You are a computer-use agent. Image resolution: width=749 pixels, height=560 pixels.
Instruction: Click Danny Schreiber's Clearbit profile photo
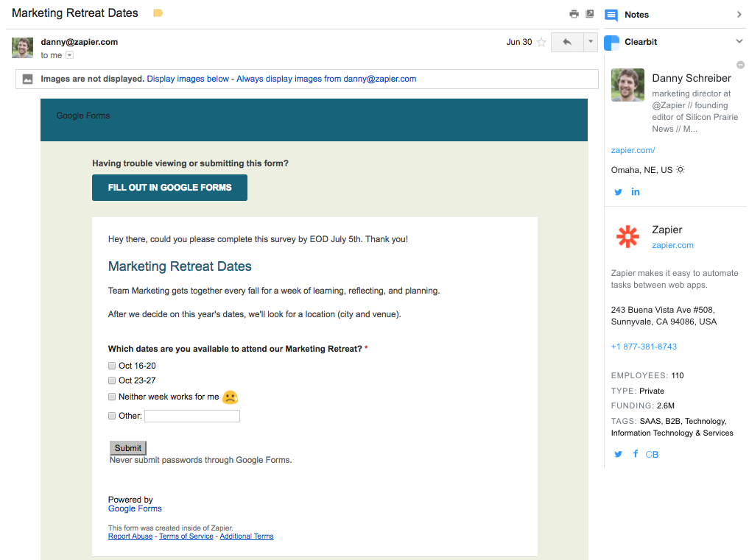(627, 85)
